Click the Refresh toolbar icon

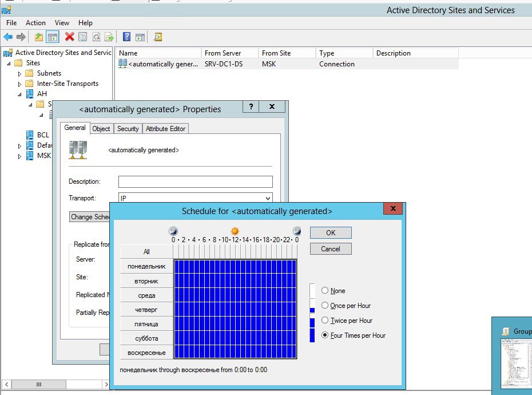pyautogui.click(x=96, y=37)
